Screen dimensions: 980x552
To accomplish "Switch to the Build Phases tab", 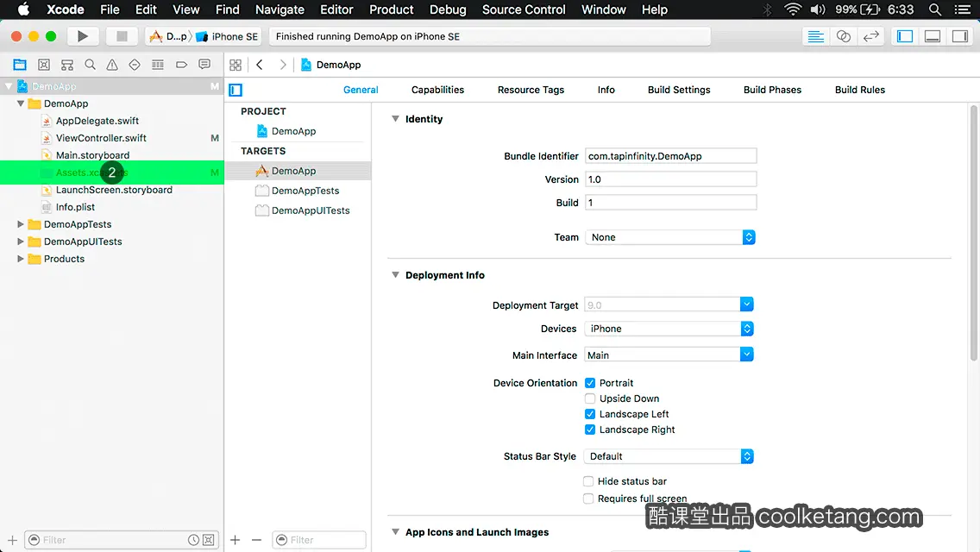I will (772, 90).
